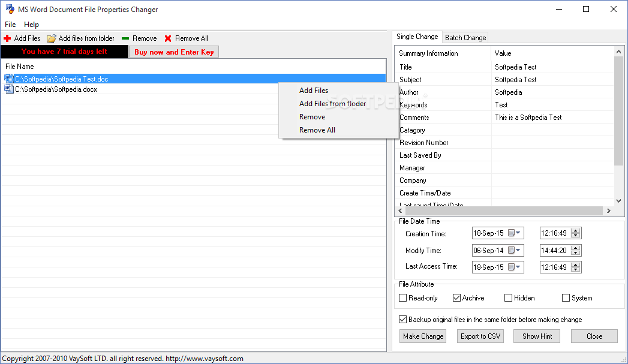Image resolution: width=628 pixels, height=364 pixels.
Task: Select the C:\Softpedia\Softpedia.docx row
Action: (193, 89)
